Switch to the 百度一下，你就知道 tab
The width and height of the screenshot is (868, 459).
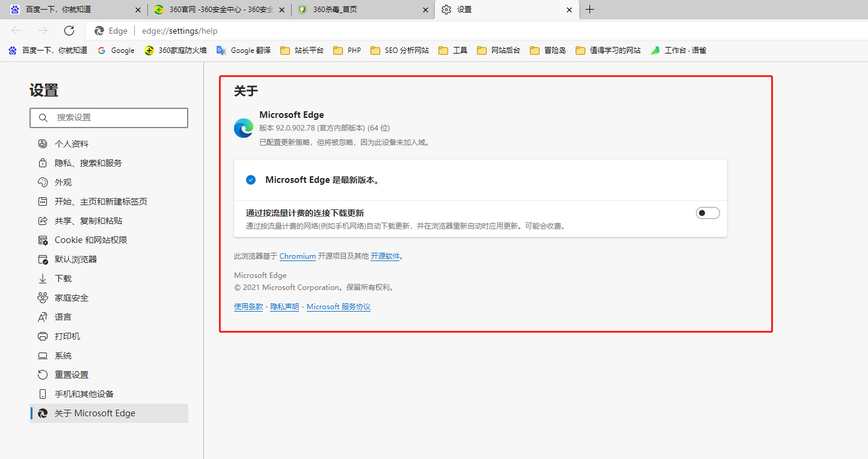tap(72, 10)
